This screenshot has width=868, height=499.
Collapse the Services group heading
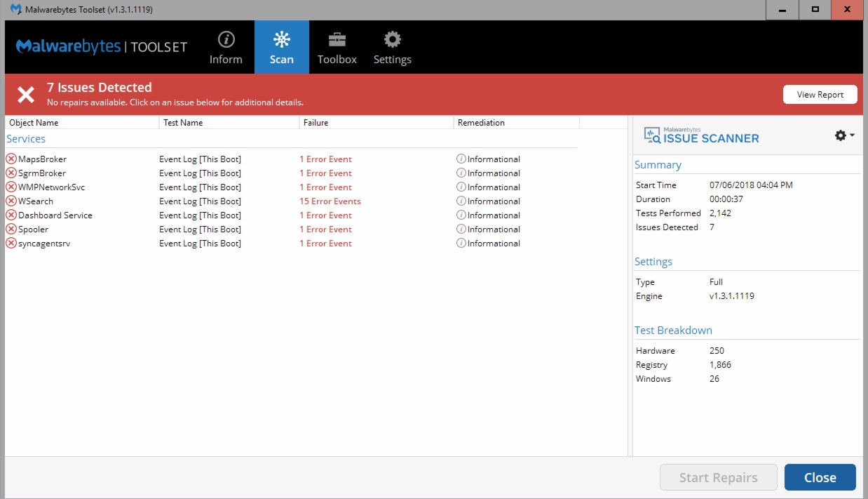26,139
